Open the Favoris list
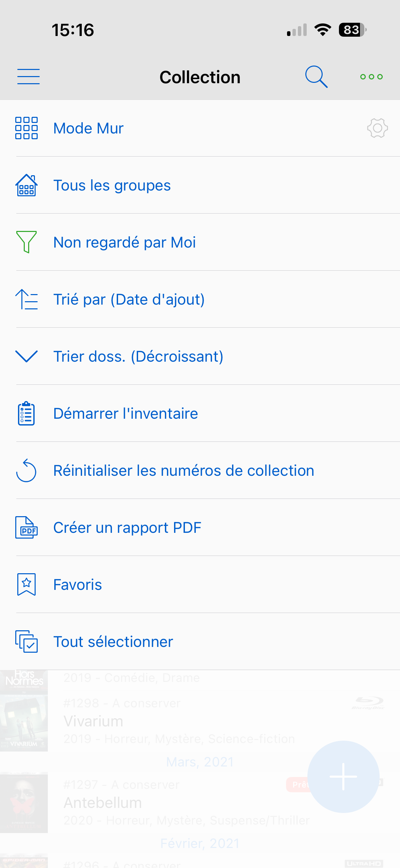This screenshot has width=400, height=868. coord(78,585)
